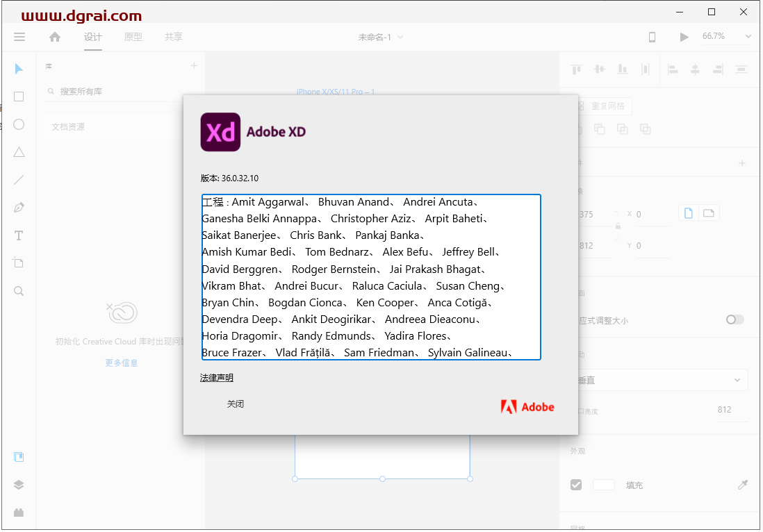Switch to the 原型 tab
This screenshot has width=763, height=532.
point(133,37)
